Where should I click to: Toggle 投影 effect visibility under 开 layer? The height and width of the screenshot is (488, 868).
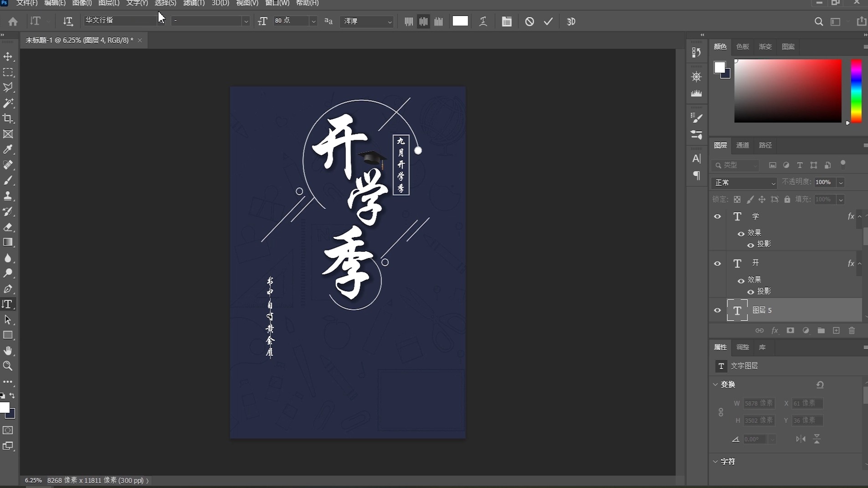pyautogui.click(x=750, y=292)
